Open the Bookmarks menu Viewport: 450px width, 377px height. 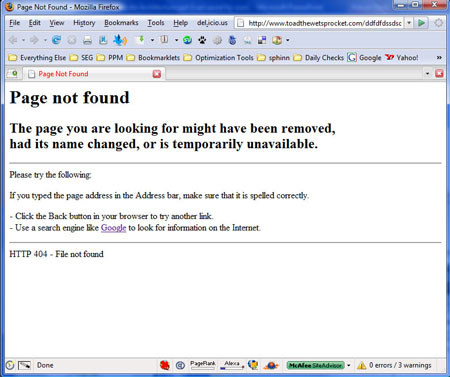click(121, 23)
